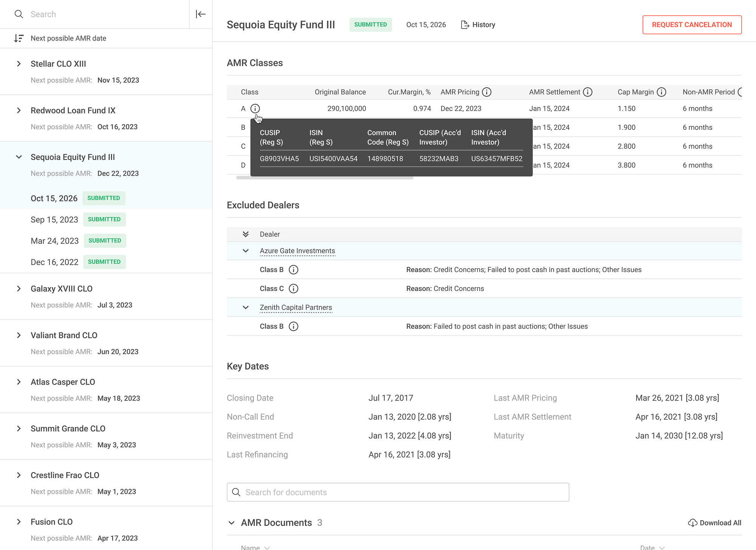Open the History document icon
Viewport: 756px width, 550px height.
tap(465, 25)
